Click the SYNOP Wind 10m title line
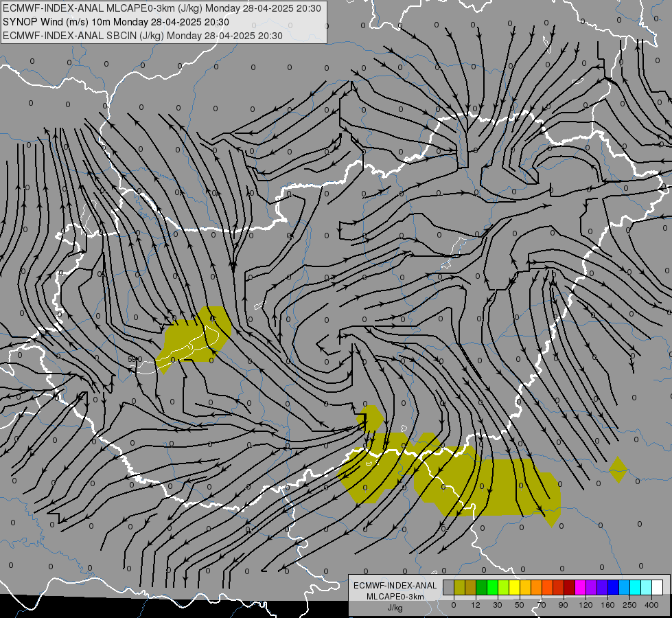This screenshot has width=672, height=618. 116,22
